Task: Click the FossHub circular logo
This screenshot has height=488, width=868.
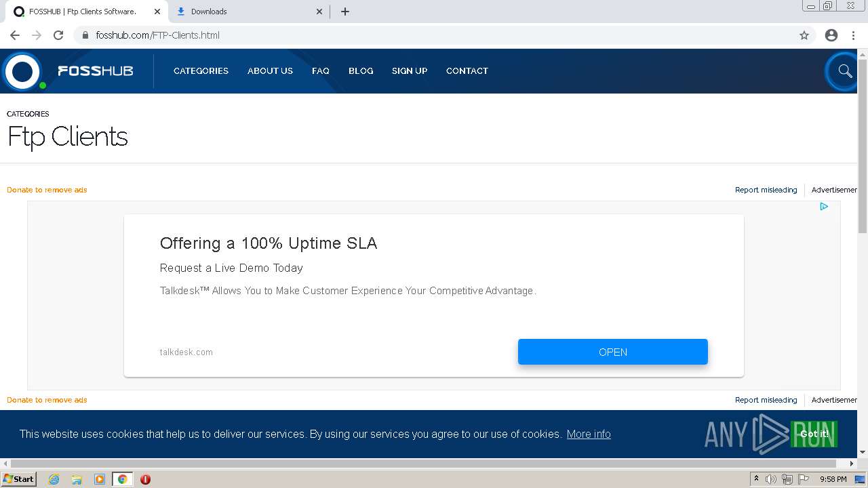Action: (x=22, y=71)
